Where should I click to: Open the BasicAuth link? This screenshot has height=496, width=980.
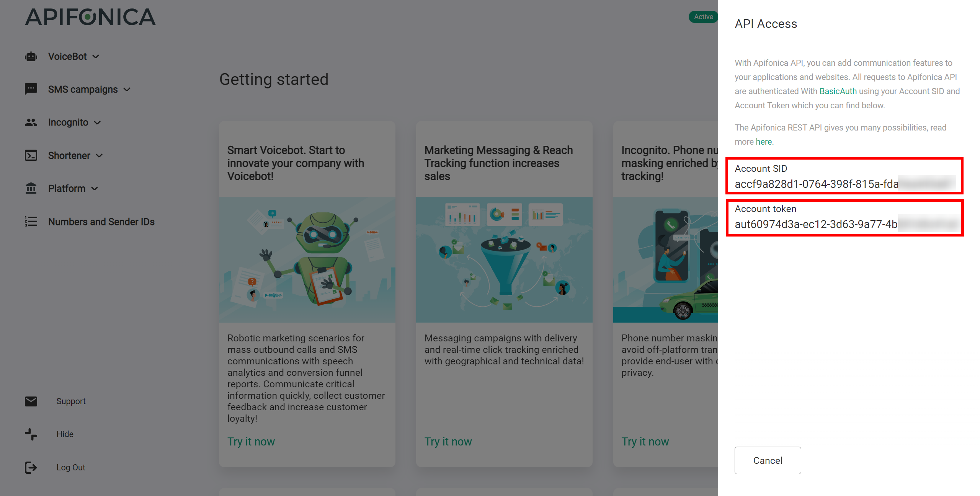coord(838,91)
